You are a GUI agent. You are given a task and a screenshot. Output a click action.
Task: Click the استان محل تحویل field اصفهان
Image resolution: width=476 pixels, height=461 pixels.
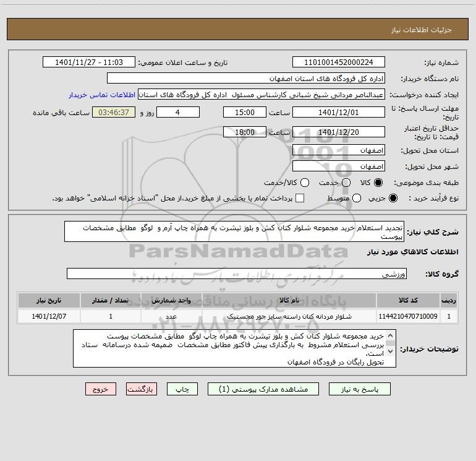point(339,150)
